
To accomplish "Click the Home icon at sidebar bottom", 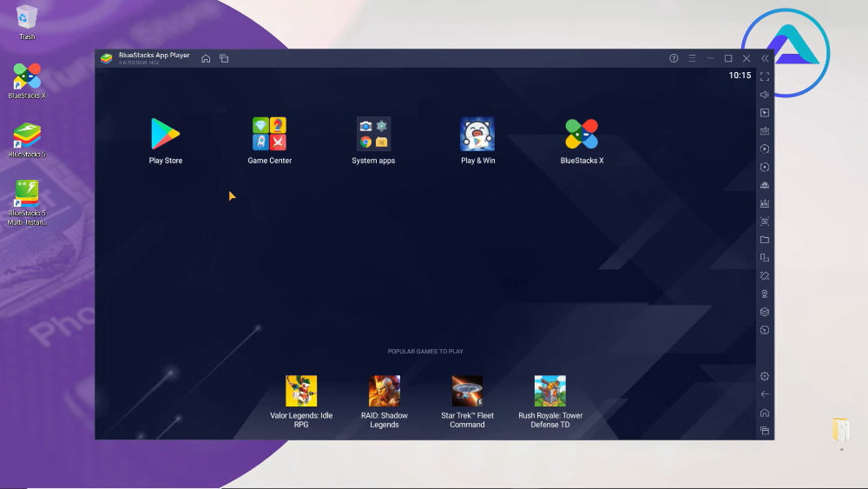I will (765, 413).
